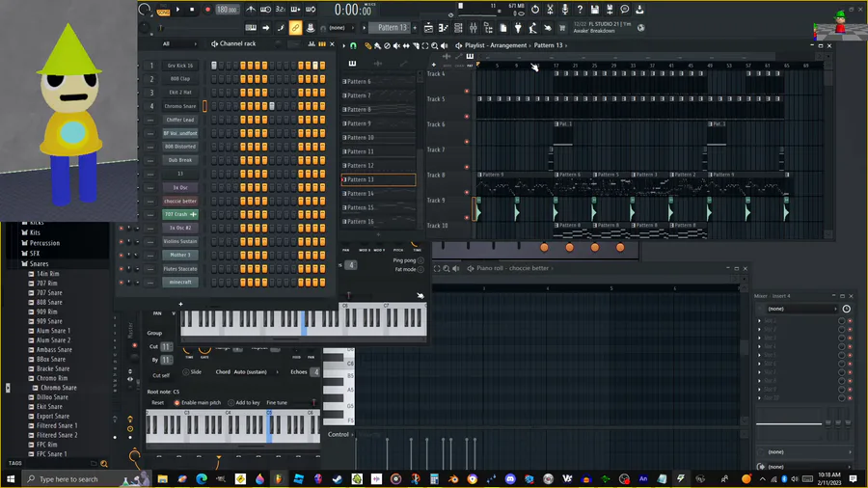The height and width of the screenshot is (488, 868).
Task: Adjust the main volume knob top-left
Action: [145, 10]
